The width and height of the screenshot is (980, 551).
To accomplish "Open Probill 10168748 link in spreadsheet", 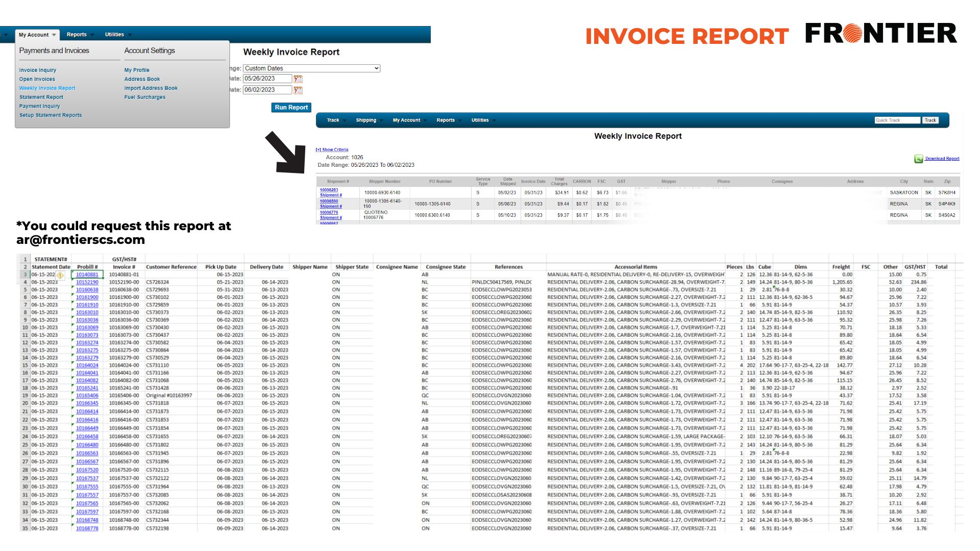I will pos(87,520).
